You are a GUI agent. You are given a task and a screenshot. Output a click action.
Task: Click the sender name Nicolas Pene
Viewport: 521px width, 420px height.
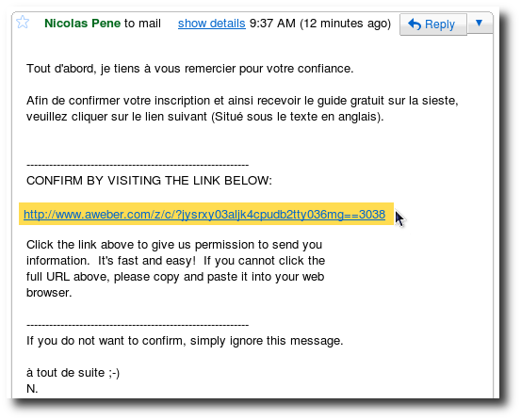[x=82, y=24]
